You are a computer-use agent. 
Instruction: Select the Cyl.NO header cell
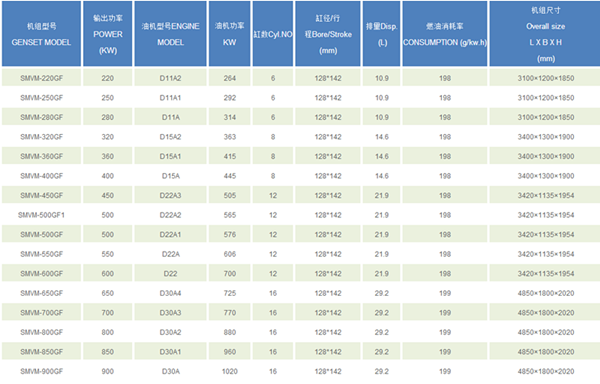pyautogui.click(x=273, y=34)
